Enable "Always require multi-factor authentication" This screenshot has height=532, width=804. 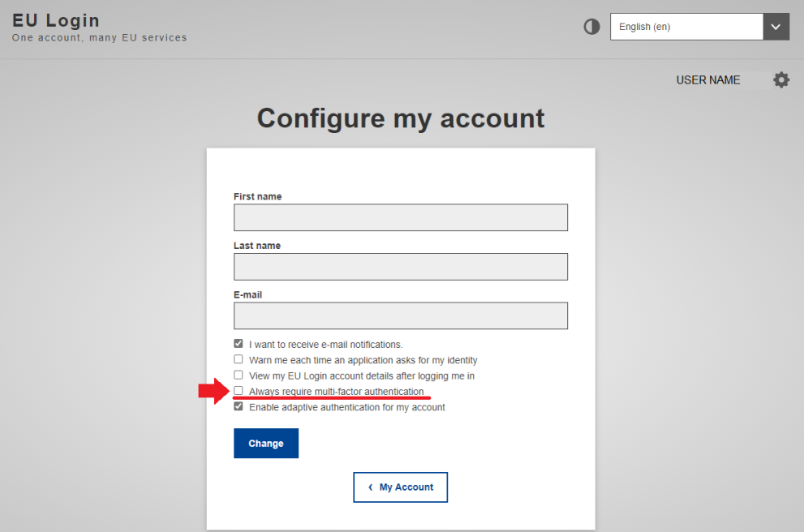239,391
